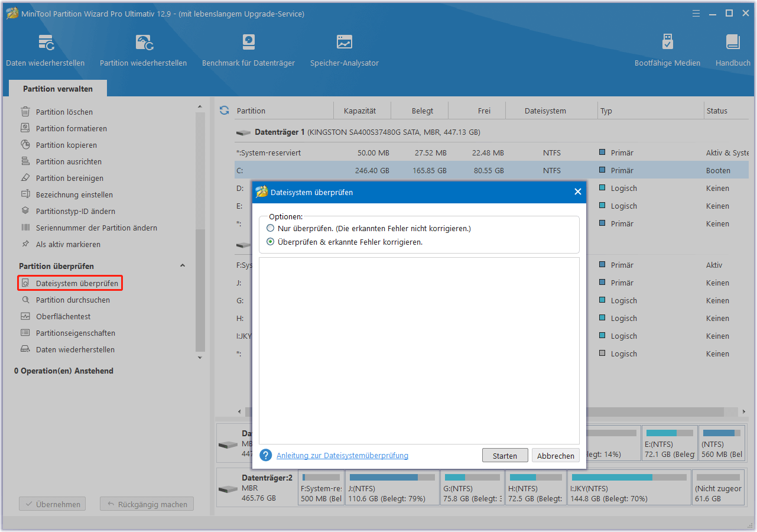757x532 pixels.
Task: Select Seriennummer der Partition ändern
Action: [x=96, y=228]
